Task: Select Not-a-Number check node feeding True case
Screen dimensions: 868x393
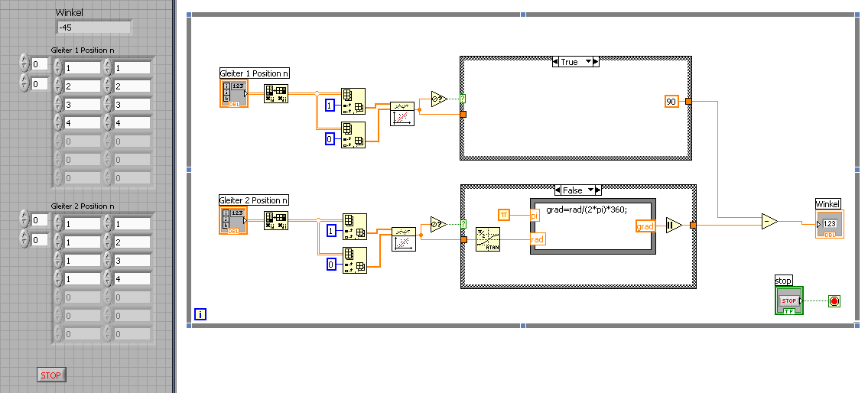Action: click(438, 99)
